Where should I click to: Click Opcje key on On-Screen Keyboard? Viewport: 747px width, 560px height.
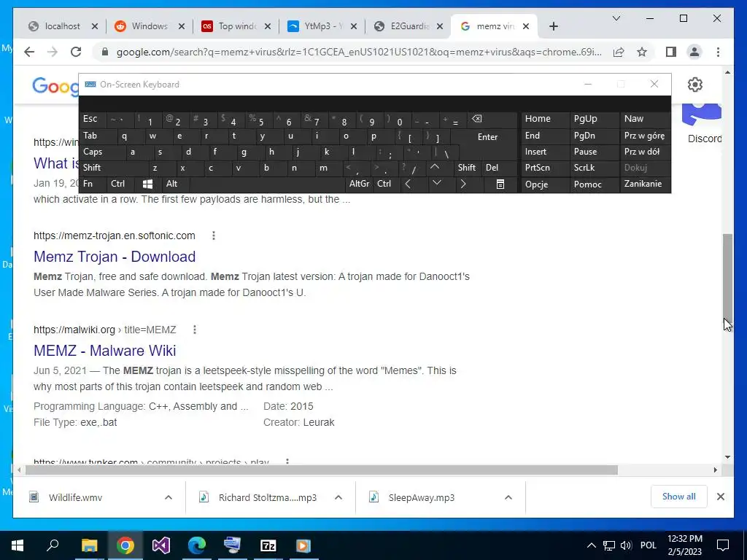pos(545,184)
